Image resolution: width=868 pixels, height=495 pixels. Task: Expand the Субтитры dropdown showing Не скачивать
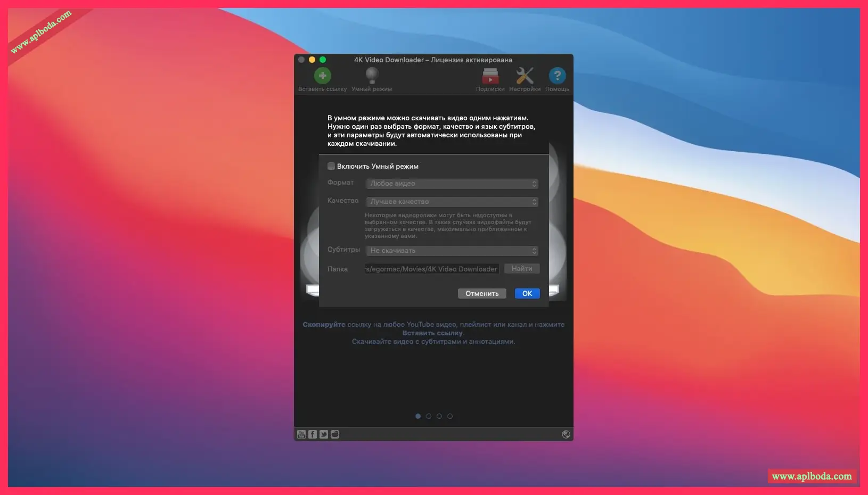pyautogui.click(x=452, y=251)
